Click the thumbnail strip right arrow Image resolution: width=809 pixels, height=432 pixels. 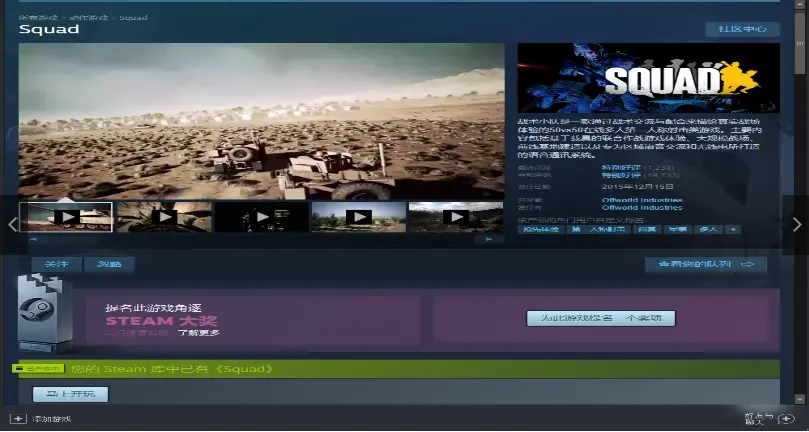489,239
